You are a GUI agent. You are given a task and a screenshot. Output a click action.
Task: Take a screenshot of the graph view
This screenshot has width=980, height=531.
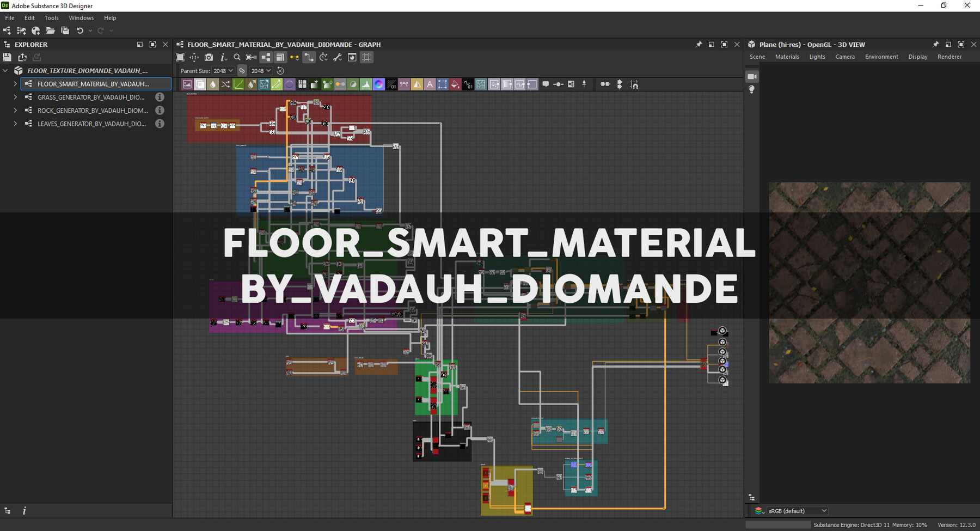tap(209, 57)
